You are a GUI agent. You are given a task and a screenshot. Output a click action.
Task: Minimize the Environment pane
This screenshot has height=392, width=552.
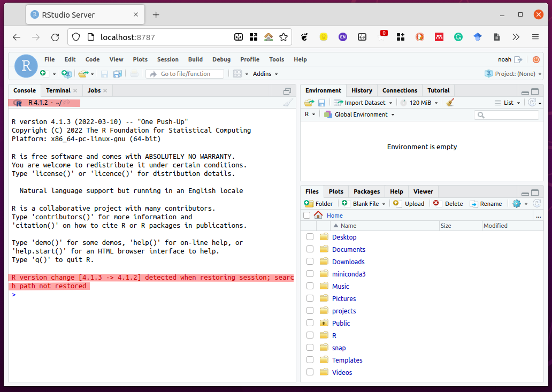click(525, 92)
